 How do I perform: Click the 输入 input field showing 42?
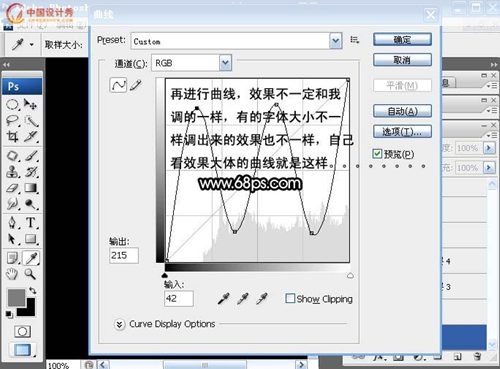[x=179, y=298]
